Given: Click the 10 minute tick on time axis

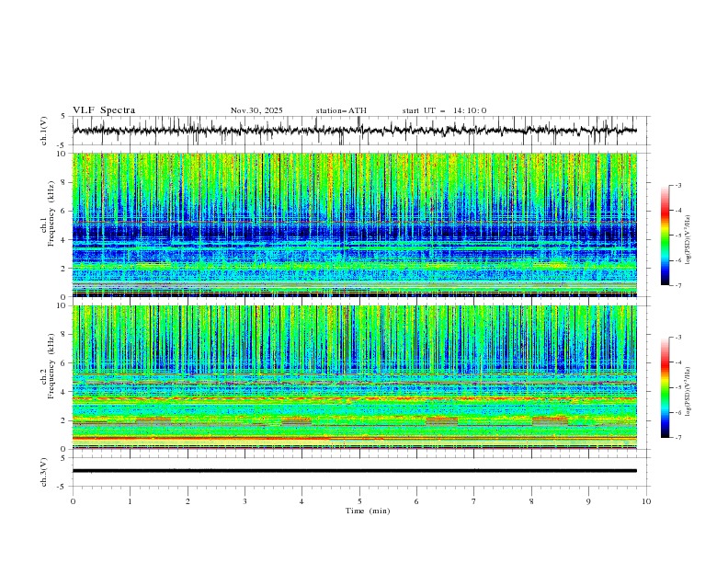Looking at the screenshot, I should point(646,500).
